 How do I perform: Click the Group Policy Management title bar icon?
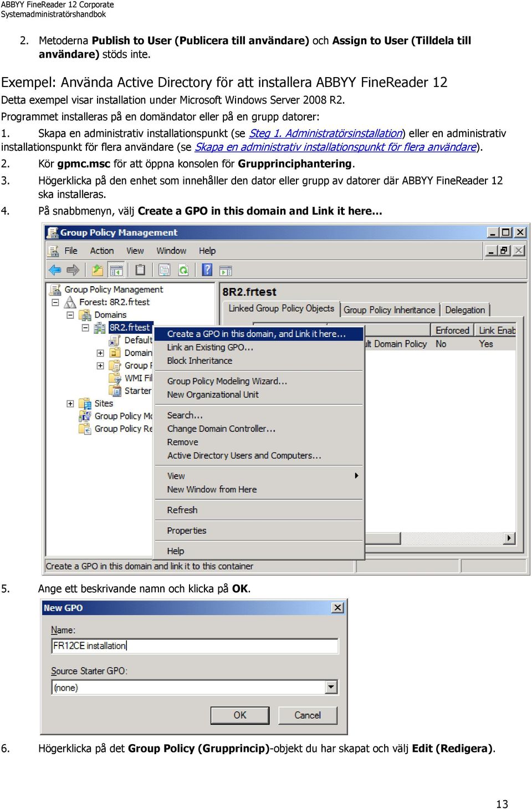point(53,232)
